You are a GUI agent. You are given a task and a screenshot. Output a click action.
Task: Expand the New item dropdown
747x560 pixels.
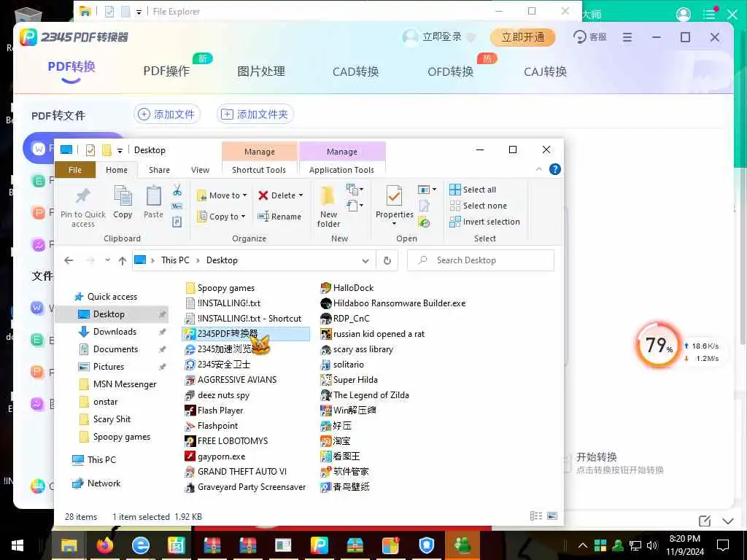(355, 190)
